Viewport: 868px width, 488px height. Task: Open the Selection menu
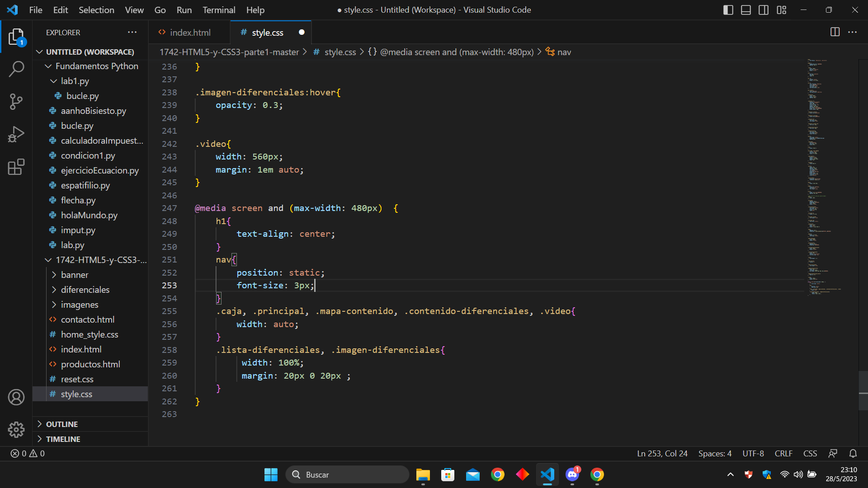(96, 10)
